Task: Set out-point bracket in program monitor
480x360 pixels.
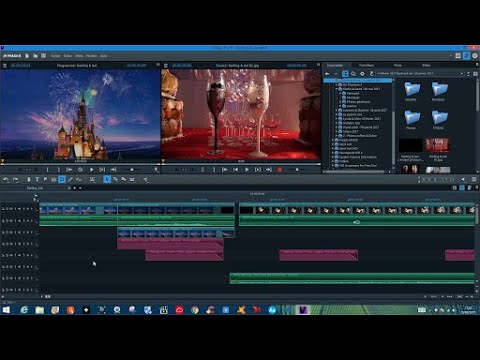Action: 59,170
